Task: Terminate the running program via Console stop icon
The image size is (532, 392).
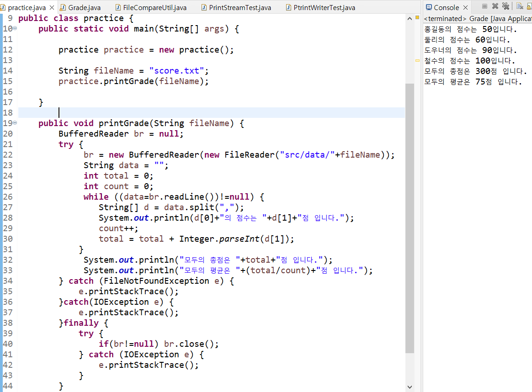Action: click(484, 6)
